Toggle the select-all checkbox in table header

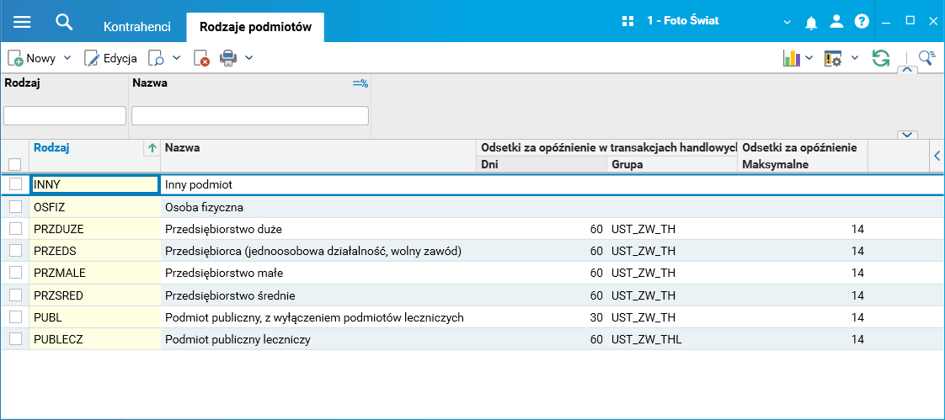click(x=15, y=165)
